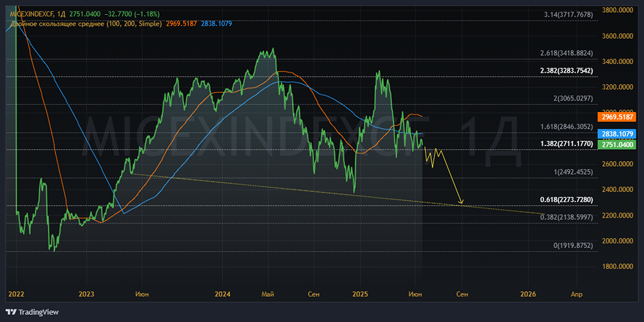Click the 2600.0000 price axis label
Screen dimensions: 644x322
coord(617,164)
